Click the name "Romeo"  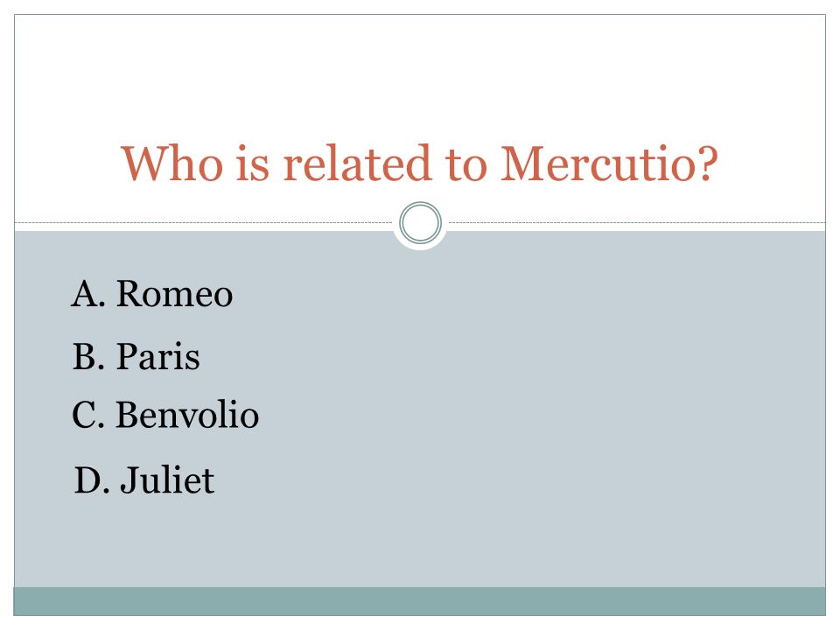tap(175, 294)
